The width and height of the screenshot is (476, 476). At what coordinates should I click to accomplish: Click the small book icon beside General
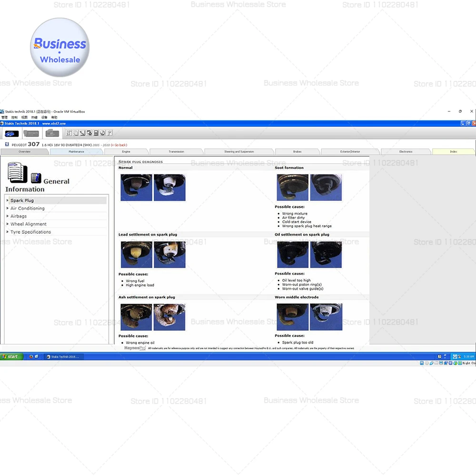tap(36, 178)
